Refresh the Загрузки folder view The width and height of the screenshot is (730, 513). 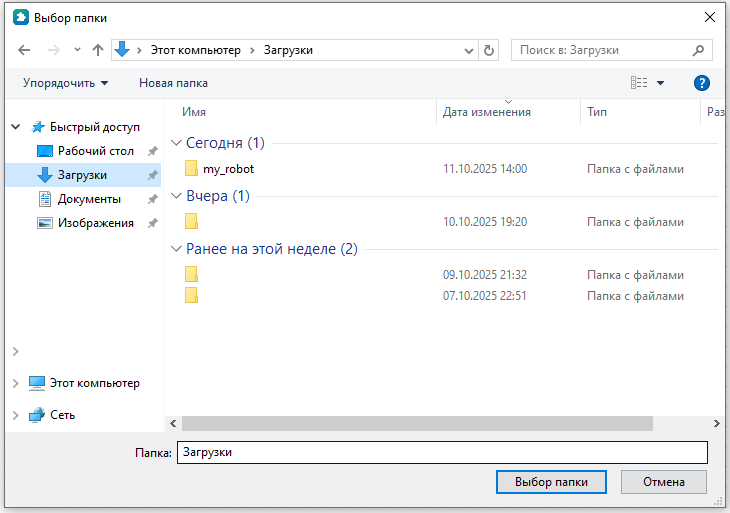[x=489, y=50]
